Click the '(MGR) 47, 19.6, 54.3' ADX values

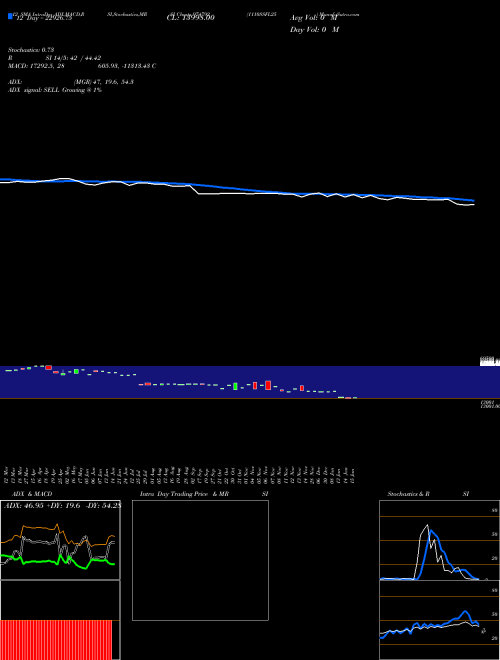coord(104,82)
